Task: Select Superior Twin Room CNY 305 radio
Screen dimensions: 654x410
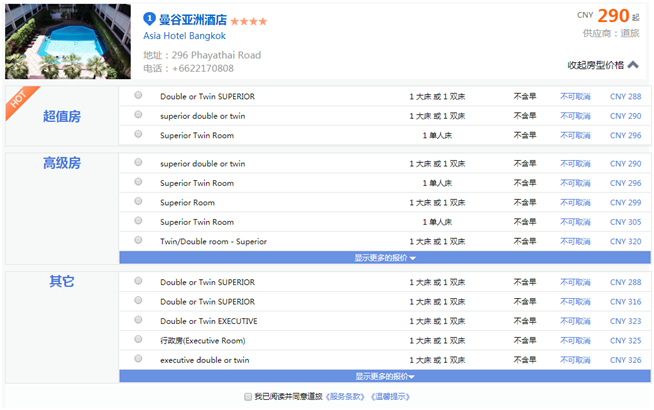Action: tap(138, 221)
